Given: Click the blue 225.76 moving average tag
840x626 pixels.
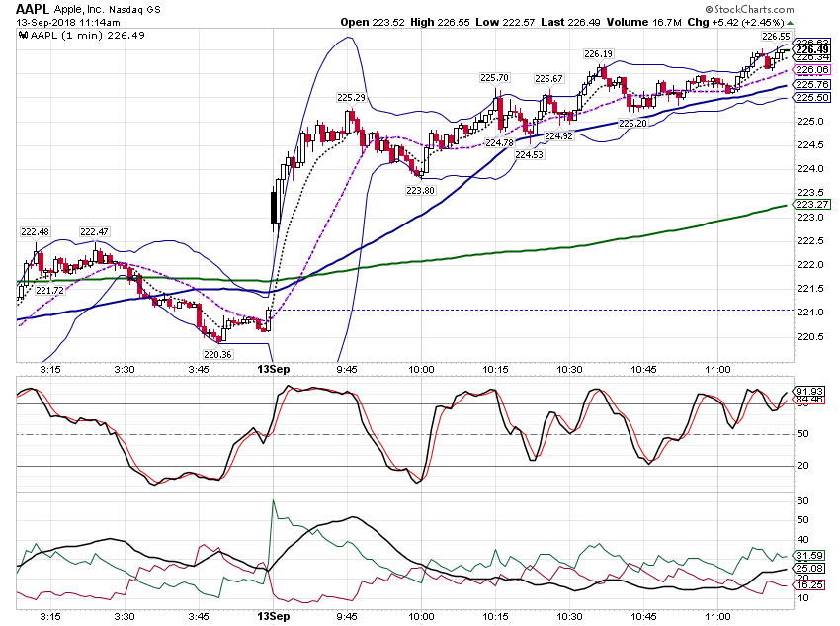Looking at the screenshot, I should pos(812,85).
